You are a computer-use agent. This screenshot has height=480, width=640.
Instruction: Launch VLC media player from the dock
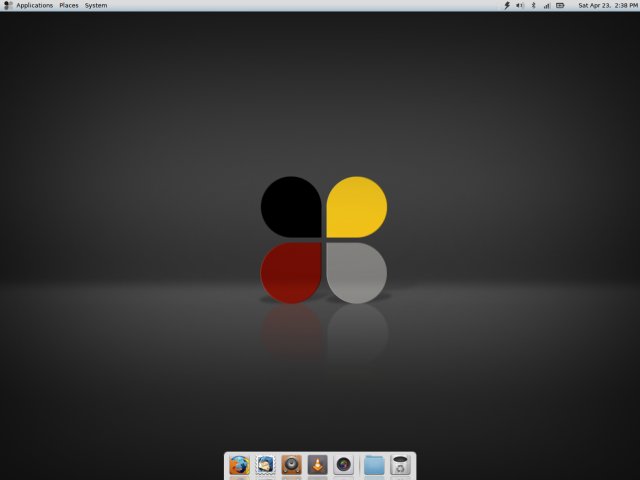(318, 465)
